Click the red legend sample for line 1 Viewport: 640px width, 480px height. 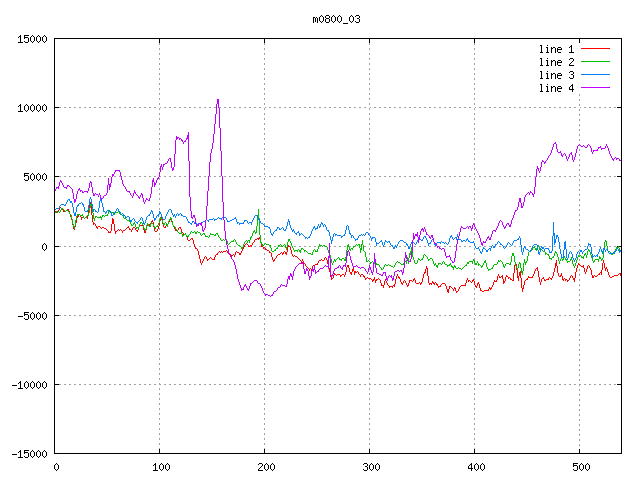point(596,49)
